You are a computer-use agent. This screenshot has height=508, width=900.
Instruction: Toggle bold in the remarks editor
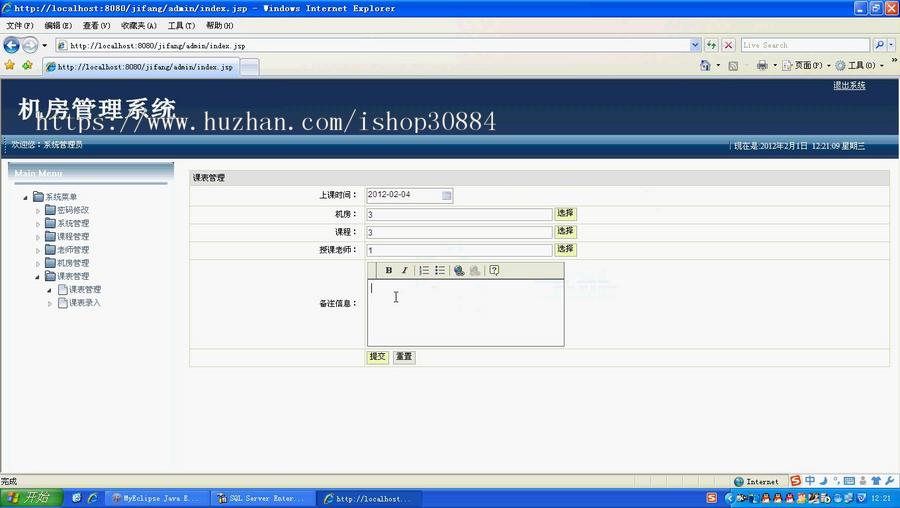389,270
